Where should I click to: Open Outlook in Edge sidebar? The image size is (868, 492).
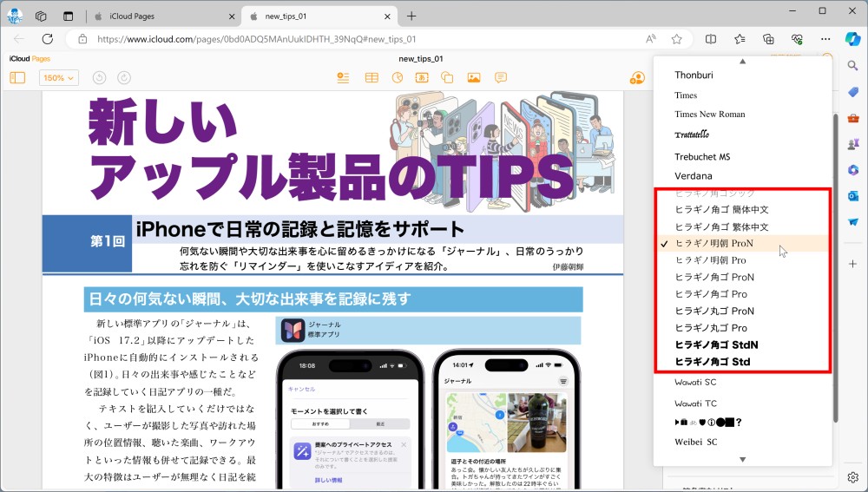click(852, 196)
